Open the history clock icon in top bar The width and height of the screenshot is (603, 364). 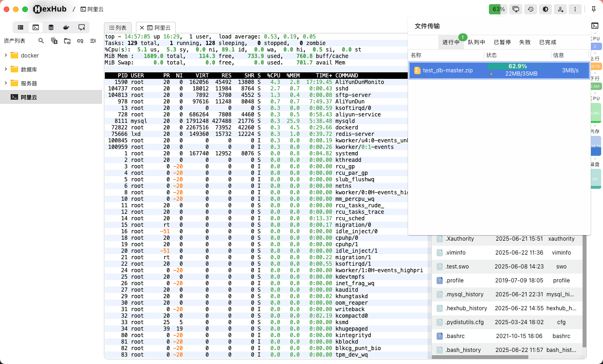pyautogui.click(x=530, y=9)
